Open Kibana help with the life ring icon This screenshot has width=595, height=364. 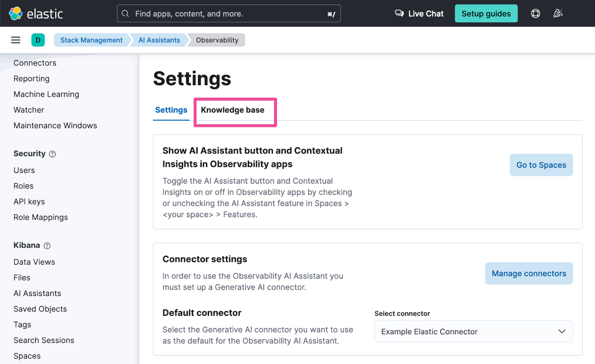tap(535, 13)
